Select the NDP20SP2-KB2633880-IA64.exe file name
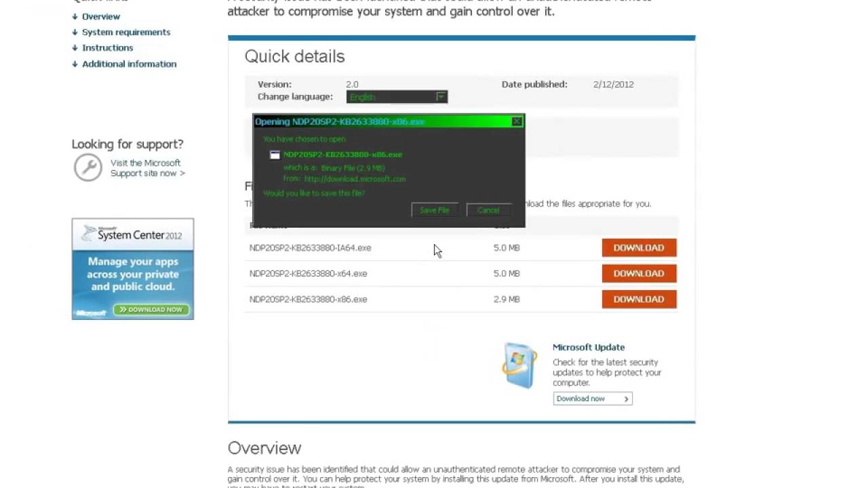Viewport: 868px width, 488px height. [x=310, y=248]
